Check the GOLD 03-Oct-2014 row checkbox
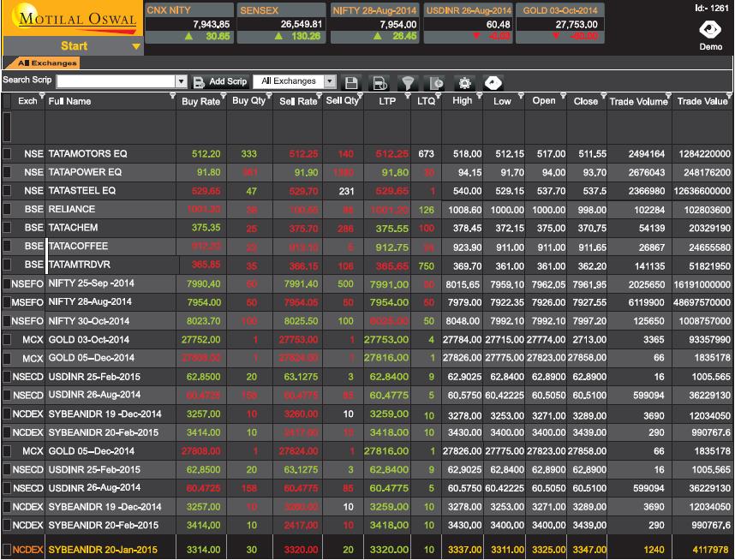Viewport: 735px width, 560px height. [x=7, y=339]
